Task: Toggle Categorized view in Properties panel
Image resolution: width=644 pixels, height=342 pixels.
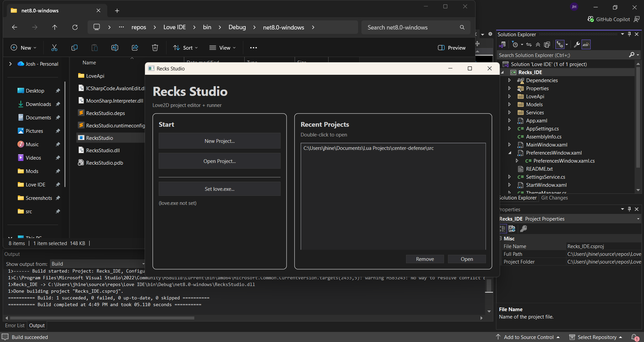Action: pyautogui.click(x=503, y=229)
